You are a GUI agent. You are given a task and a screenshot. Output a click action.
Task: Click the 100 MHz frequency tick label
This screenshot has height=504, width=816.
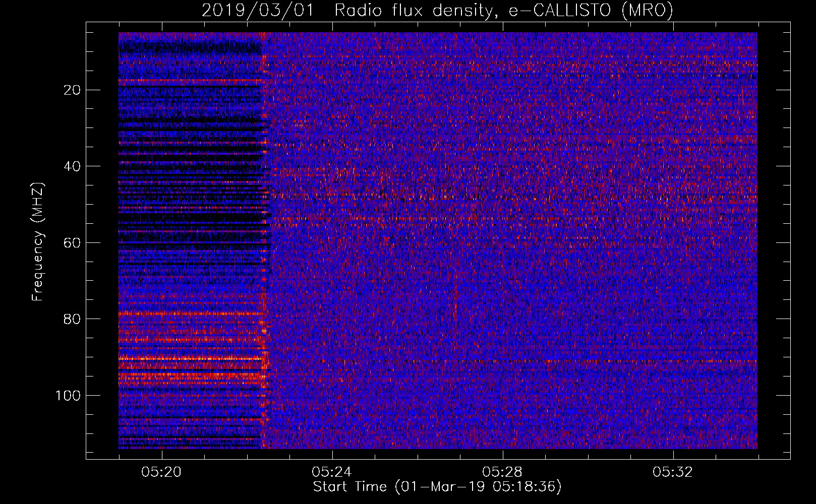(x=68, y=396)
